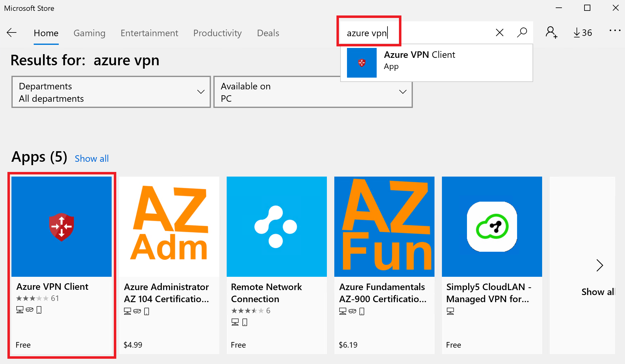The height and width of the screenshot is (364, 625).
Task: Open Azure Administrator AZ 104 tile image
Action: (x=169, y=227)
